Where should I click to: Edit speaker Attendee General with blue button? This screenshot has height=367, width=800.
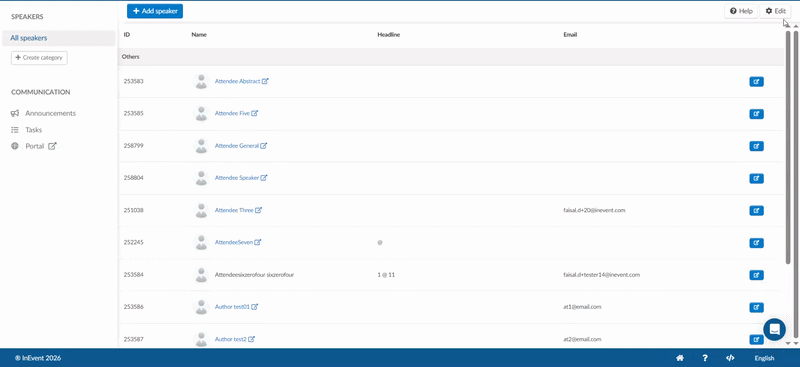point(756,146)
